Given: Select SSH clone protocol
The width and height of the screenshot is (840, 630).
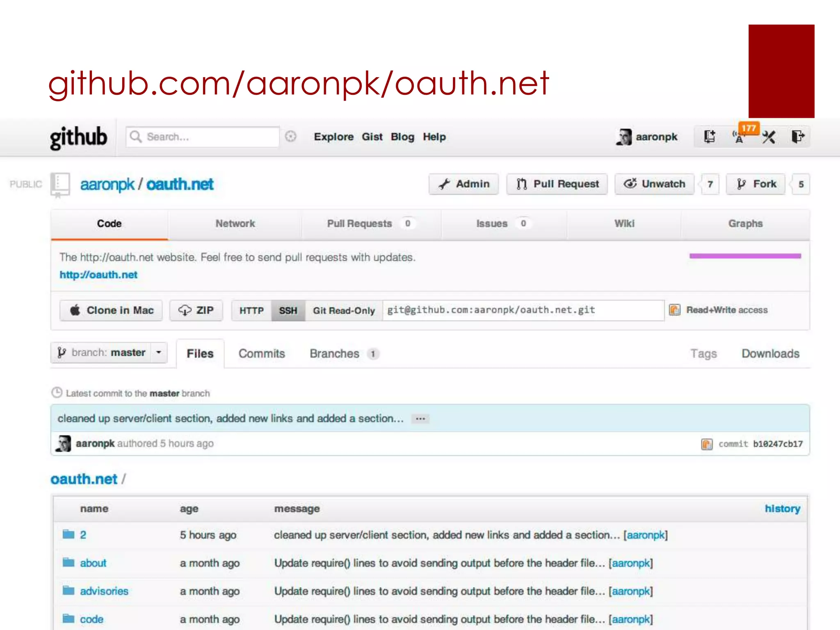Looking at the screenshot, I should click(x=288, y=310).
